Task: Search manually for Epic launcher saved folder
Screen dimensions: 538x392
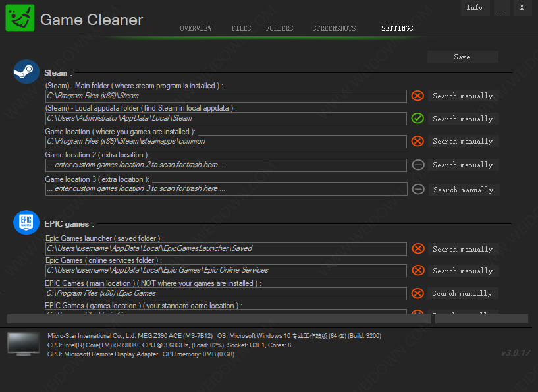Action: 463,249
